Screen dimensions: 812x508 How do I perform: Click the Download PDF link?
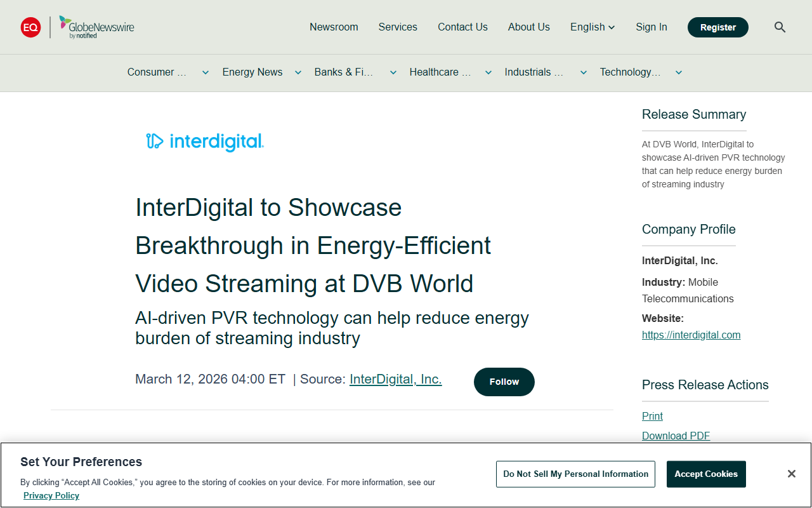click(676, 436)
